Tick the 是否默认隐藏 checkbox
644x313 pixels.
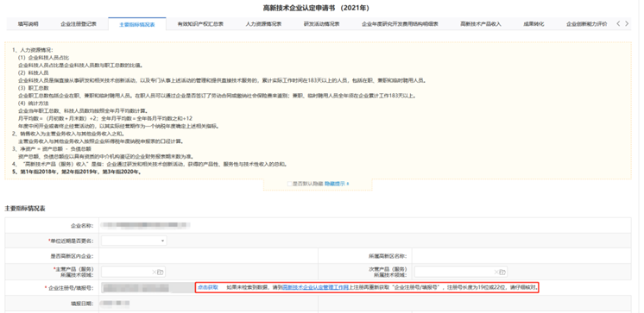[x=289, y=184]
